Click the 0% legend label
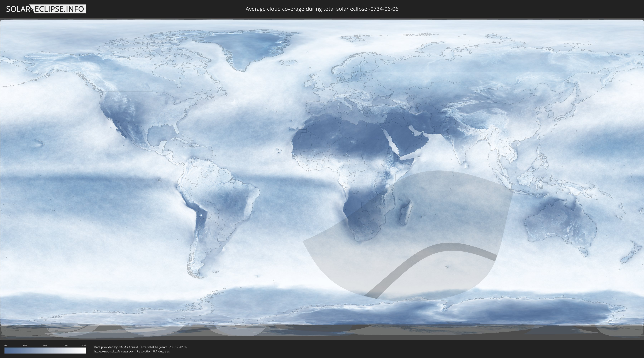644x358 pixels. (x=6, y=345)
